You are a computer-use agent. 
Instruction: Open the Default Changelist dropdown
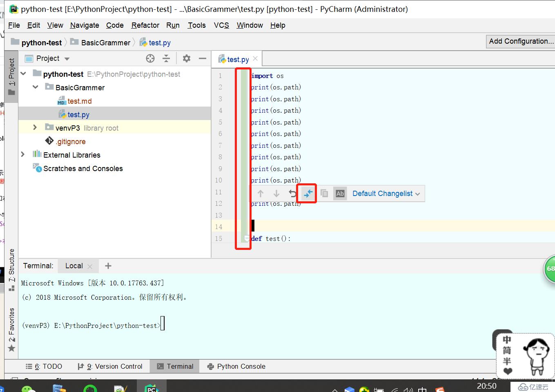coord(386,194)
